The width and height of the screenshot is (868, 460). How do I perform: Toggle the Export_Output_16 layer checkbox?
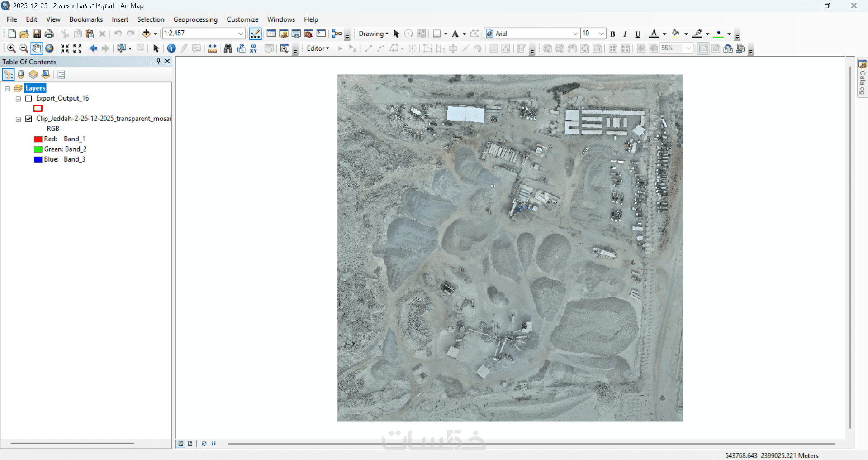28,98
